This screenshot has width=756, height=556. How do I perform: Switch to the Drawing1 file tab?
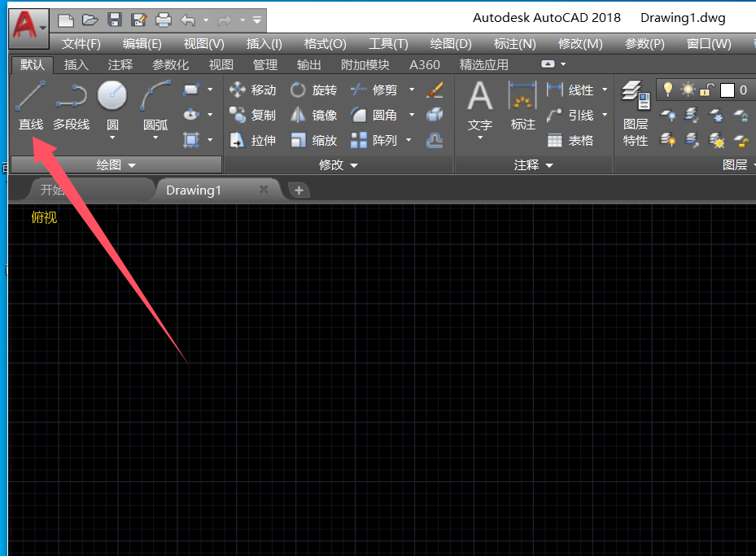218,190
